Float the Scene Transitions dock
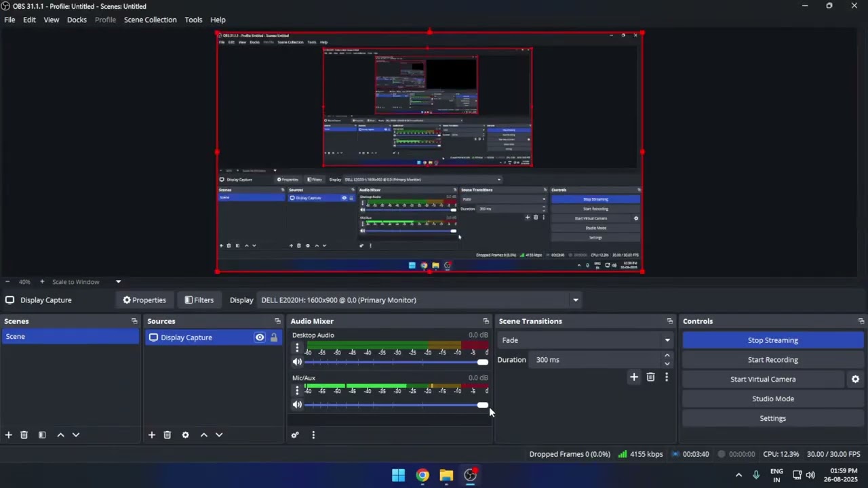 (670, 321)
